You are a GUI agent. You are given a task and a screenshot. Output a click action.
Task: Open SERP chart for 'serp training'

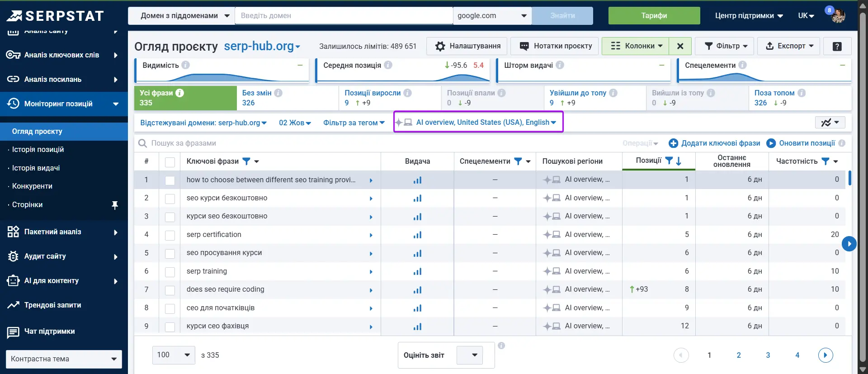click(417, 271)
